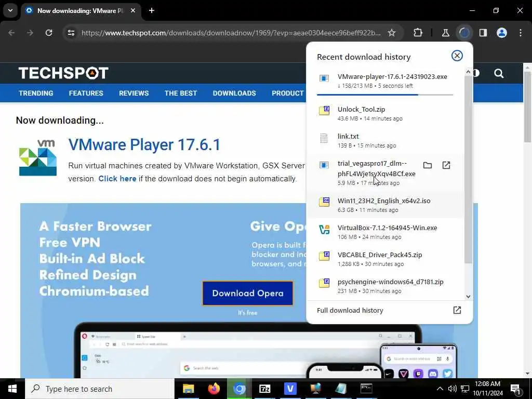Open link.txt download entry
This screenshot has height=399, width=532.
tap(385, 140)
